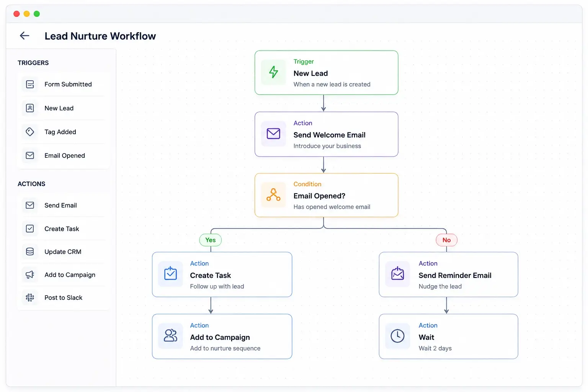Screen dimensions: 588x392
Task: Click 'Follow up with lead' description
Action: (x=217, y=286)
